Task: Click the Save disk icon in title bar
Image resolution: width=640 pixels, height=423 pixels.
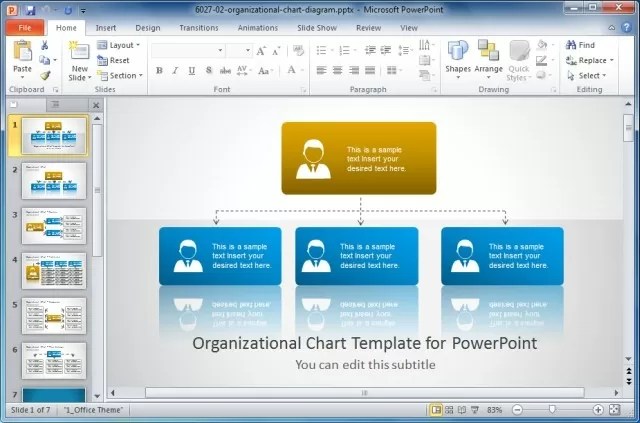Action: [30, 10]
